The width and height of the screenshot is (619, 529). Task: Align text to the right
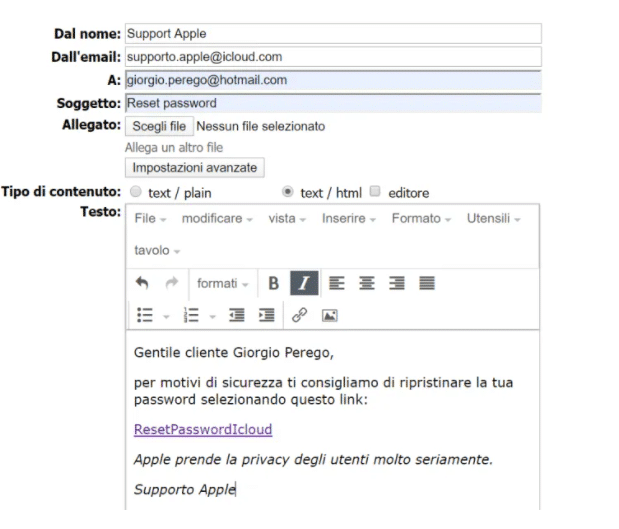click(397, 283)
